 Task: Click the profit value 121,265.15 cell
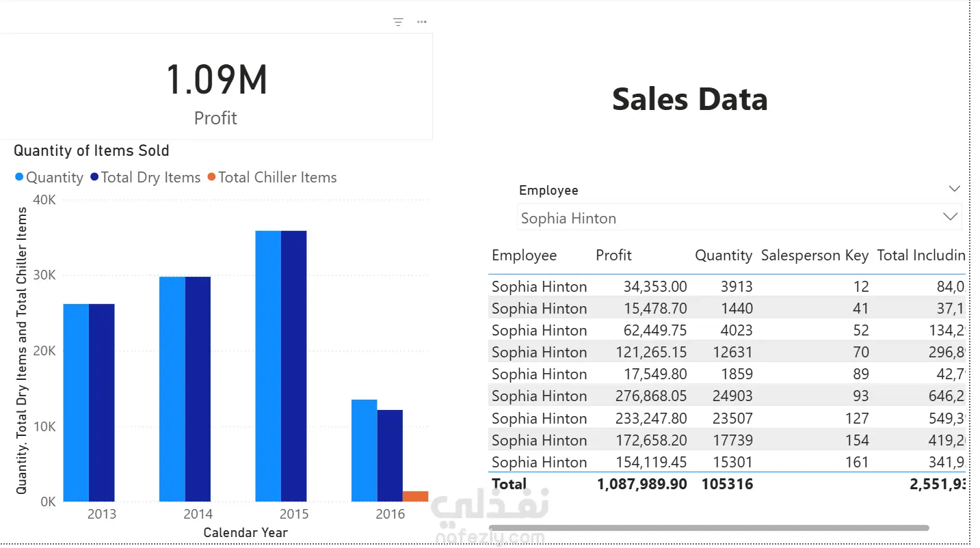point(641,353)
